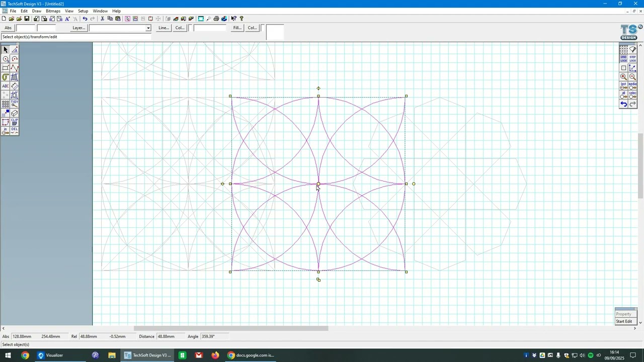This screenshot has height=362, width=644.
Task: Choose the angled line drawing tool
Action: click(x=15, y=50)
